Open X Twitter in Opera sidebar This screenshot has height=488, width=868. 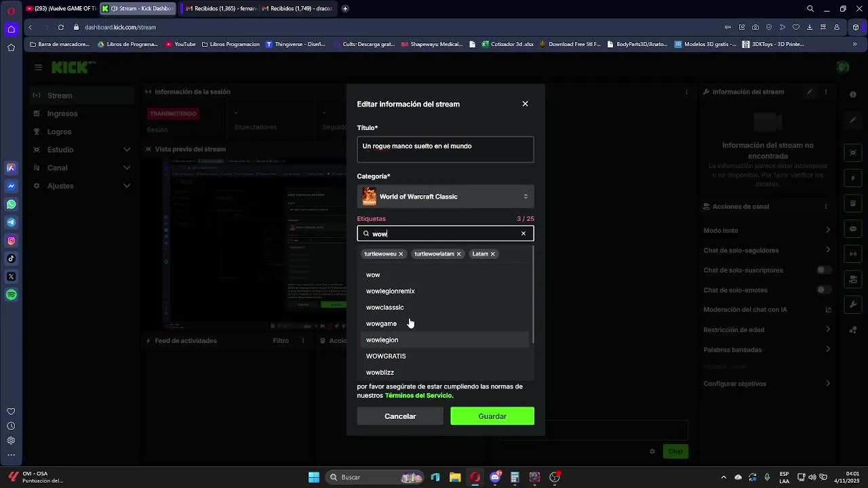coord(12,277)
